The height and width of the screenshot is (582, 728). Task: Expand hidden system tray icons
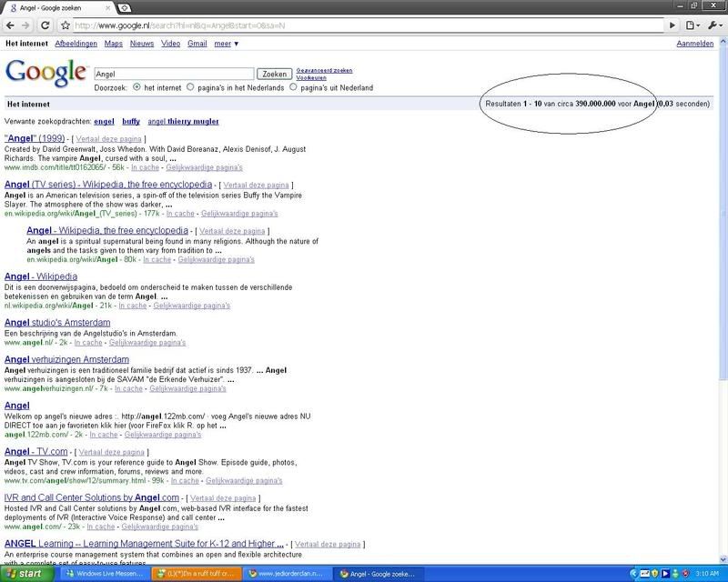pyautogui.click(x=634, y=574)
